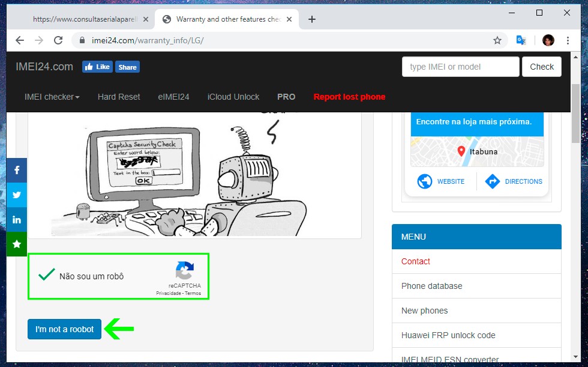588x367 pixels.
Task: Click the Website globe icon on map card
Action: [x=425, y=181]
